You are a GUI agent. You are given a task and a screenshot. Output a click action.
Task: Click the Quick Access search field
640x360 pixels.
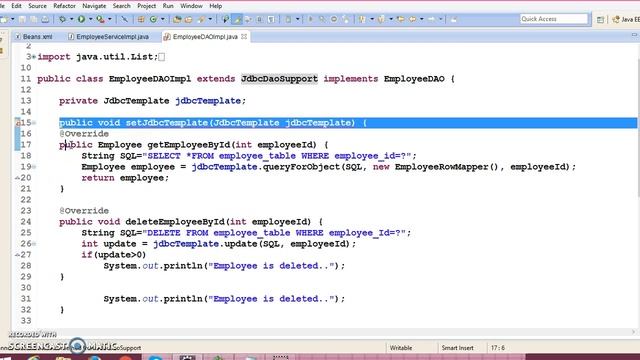553,19
